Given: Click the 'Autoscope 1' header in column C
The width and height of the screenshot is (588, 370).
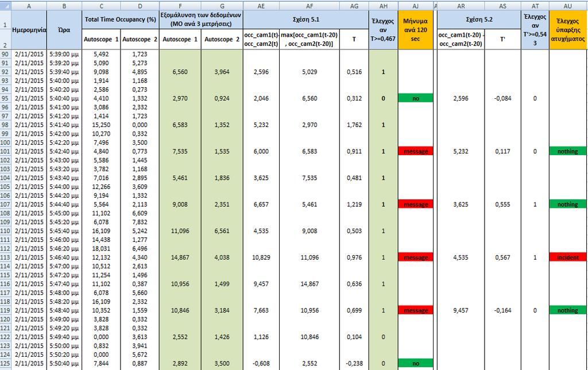Looking at the screenshot, I should click(x=101, y=39).
